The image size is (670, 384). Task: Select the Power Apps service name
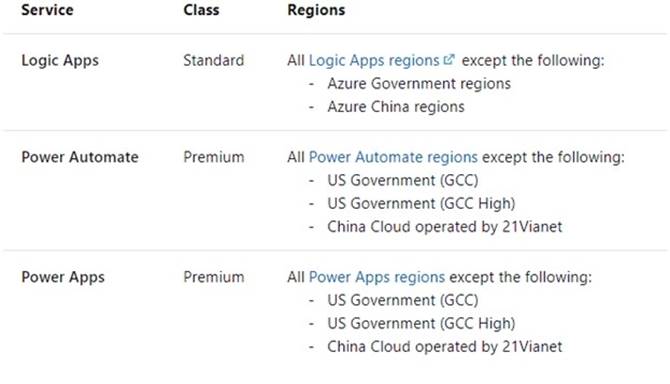[x=63, y=277]
